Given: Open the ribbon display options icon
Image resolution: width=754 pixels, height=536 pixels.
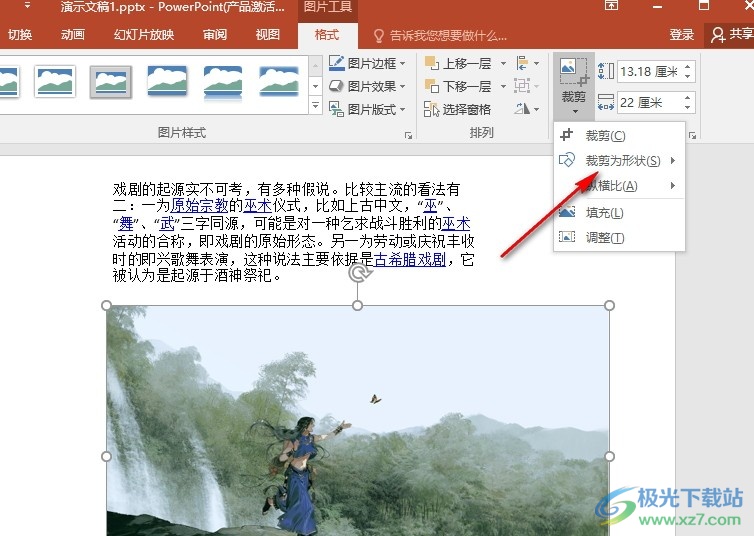Looking at the screenshot, I should point(611,5).
